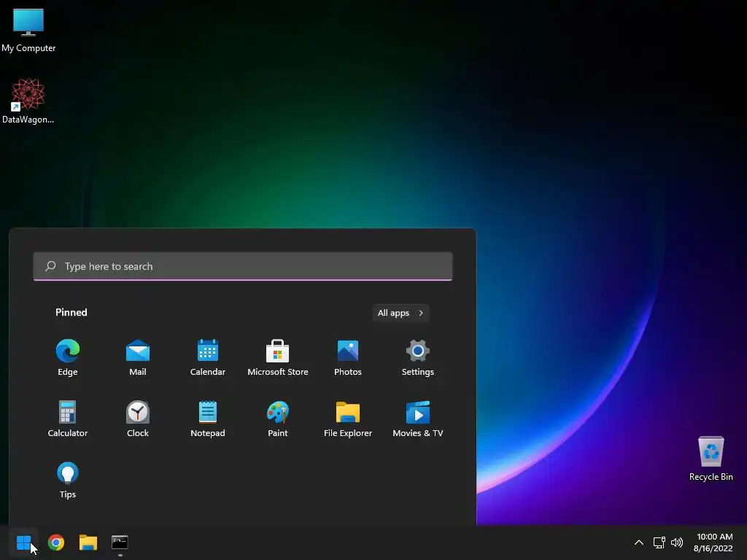Expand the hidden system tray icons
This screenshot has width=747, height=560.
tap(639, 542)
